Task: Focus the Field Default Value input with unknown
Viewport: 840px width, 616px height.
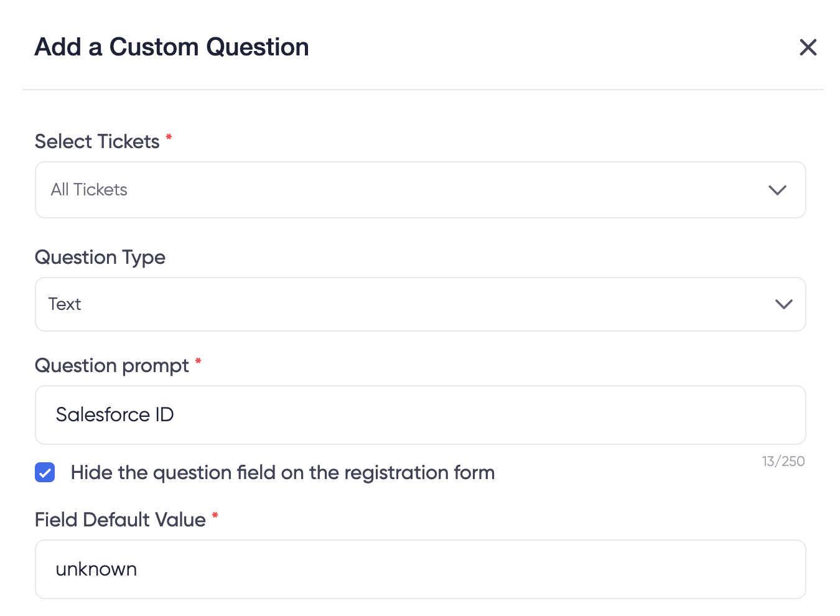Action: [420, 569]
